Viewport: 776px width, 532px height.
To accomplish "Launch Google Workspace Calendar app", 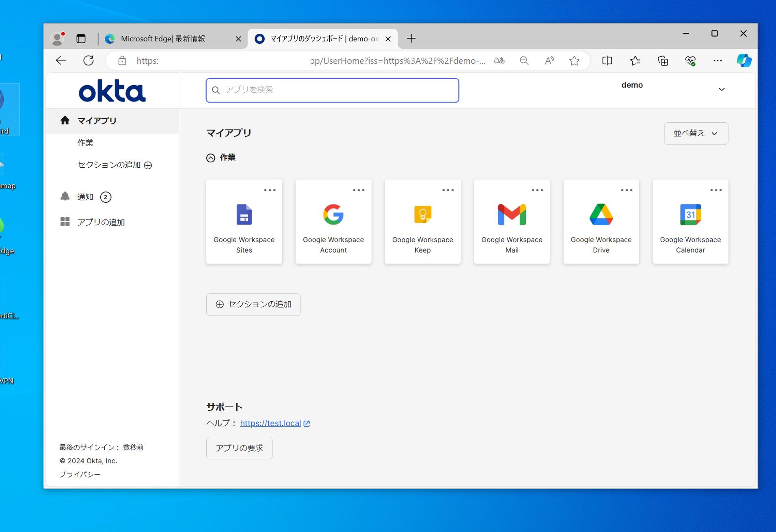I will tap(691, 222).
